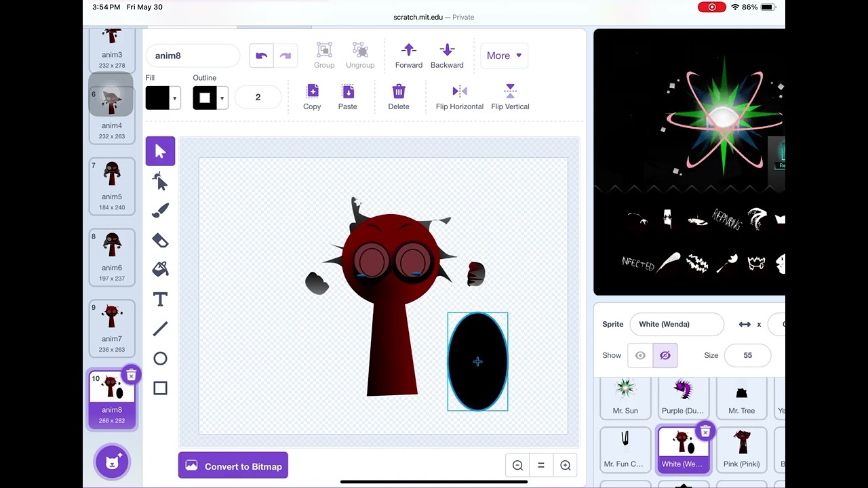Image resolution: width=868 pixels, height=488 pixels.
Task: Select the Mr. Tree sprite
Action: coord(741,397)
